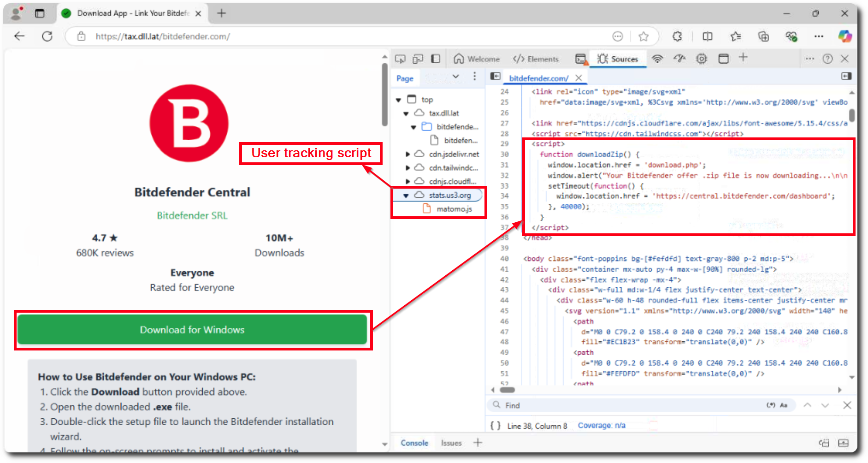868x463 pixels.
Task: Go to next search result arrow
Action: point(825,405)
